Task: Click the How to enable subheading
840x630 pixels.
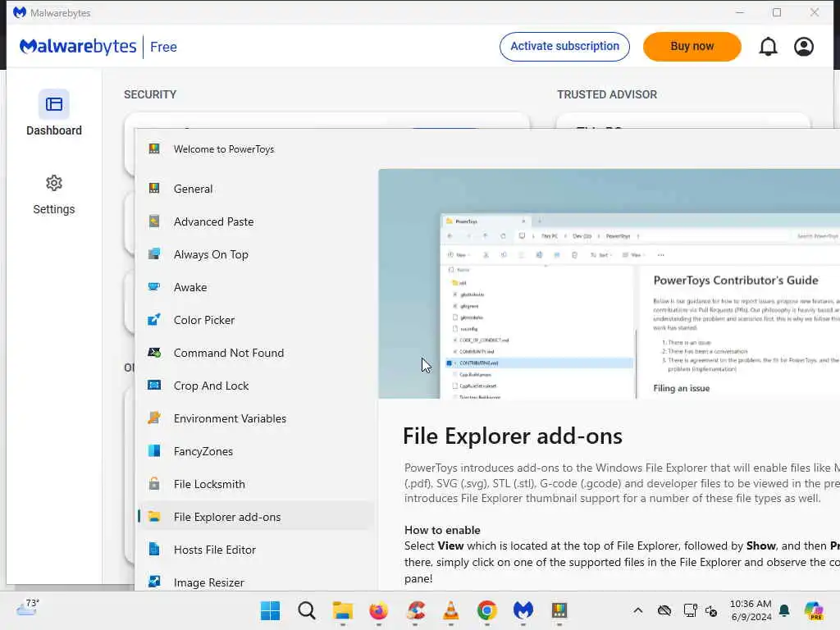Action: (x=442, y=530)
